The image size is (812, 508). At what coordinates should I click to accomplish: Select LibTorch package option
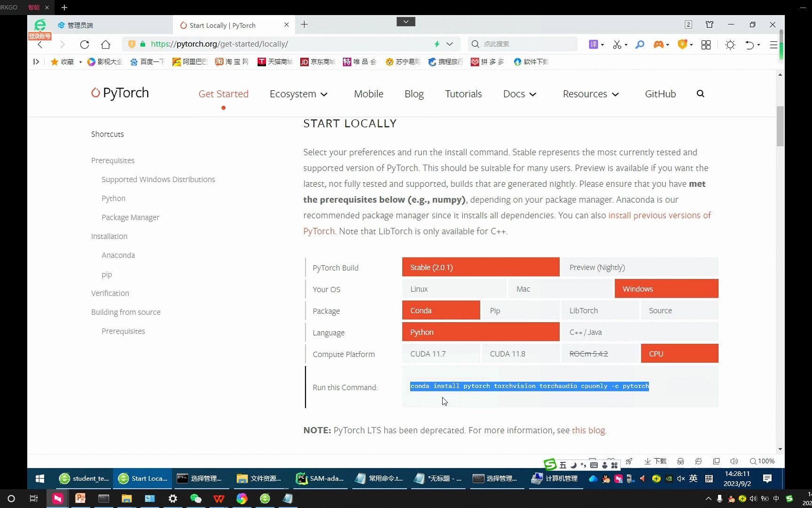coord(600,310)
